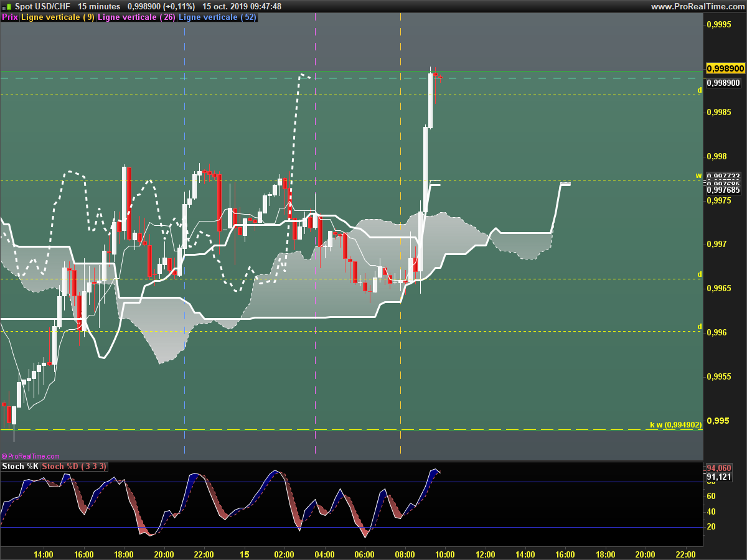Select the magenta dashed vertical line
Viewport: 747px width, 560px height.
point(316,236)
